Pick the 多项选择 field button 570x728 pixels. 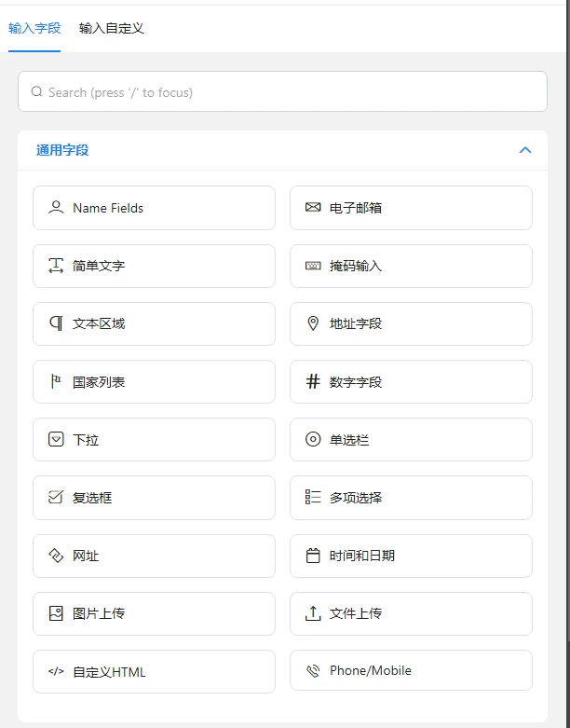point(411,498)
